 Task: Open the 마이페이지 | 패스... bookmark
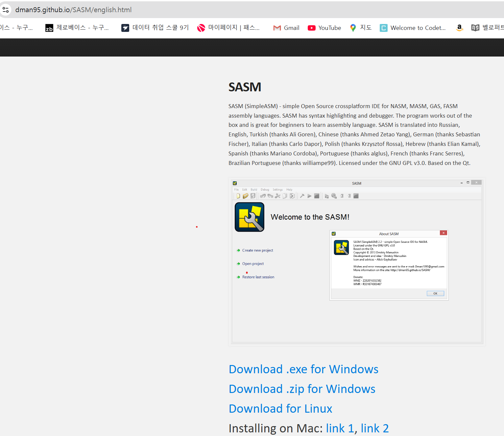[228, 28]
